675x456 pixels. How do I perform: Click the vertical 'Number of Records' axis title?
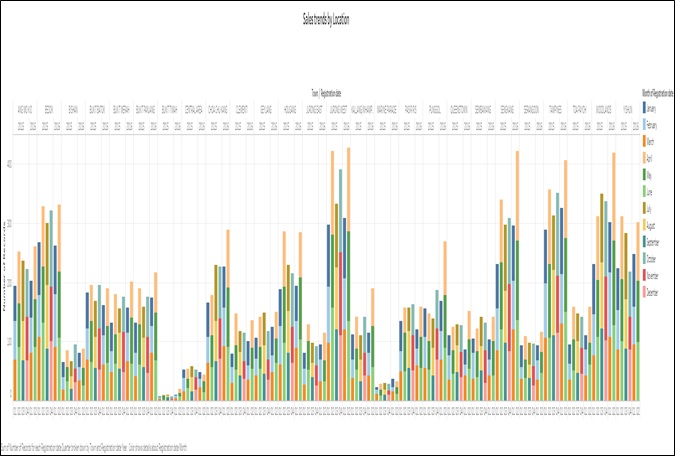[x=4, y=266]
